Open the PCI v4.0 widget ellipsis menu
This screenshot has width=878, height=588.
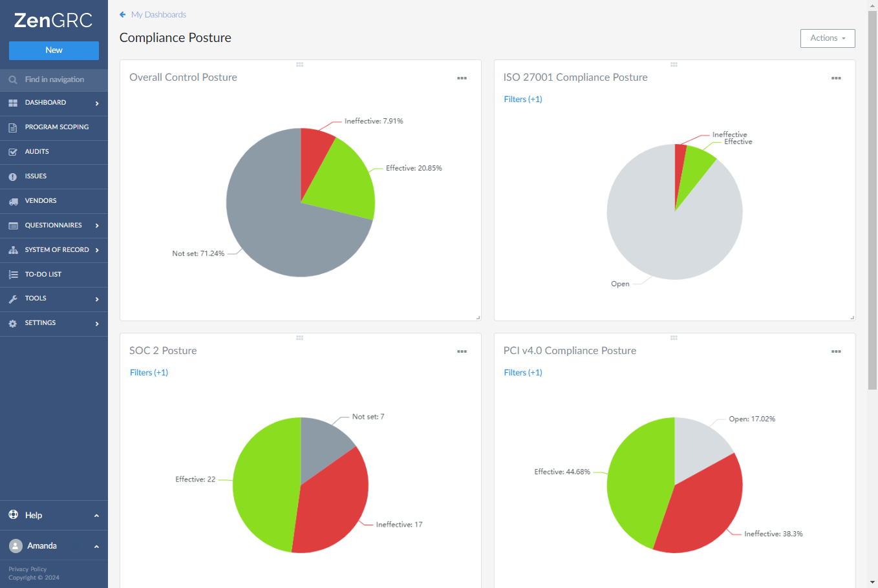click(x=836, y=352)
